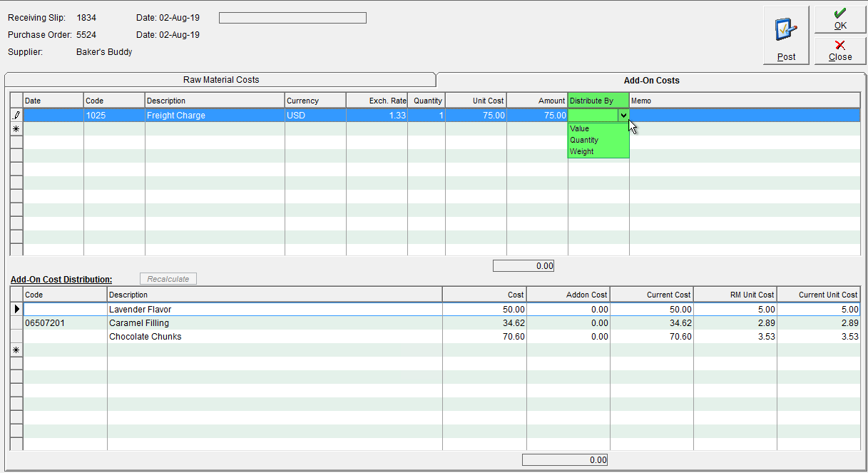Select the Caramel Filling row

pyautogui.click(x=441, y=323)
